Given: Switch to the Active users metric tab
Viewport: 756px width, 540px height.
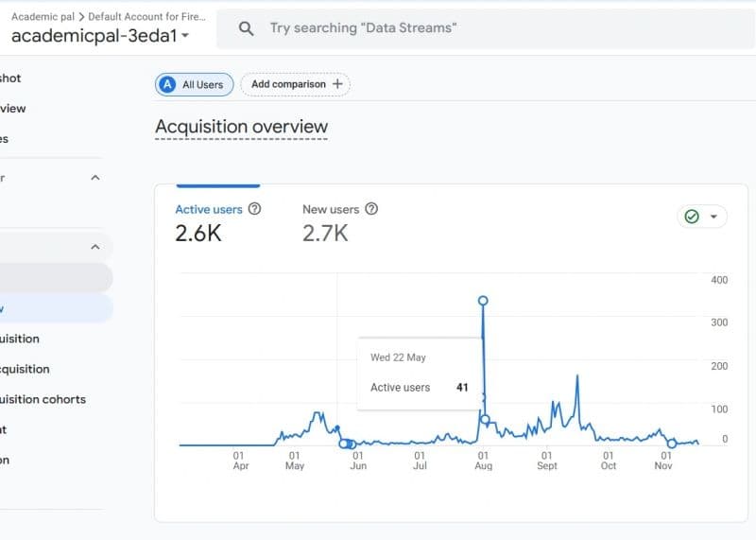Looking at the screenshot, I should pos(209,209).
